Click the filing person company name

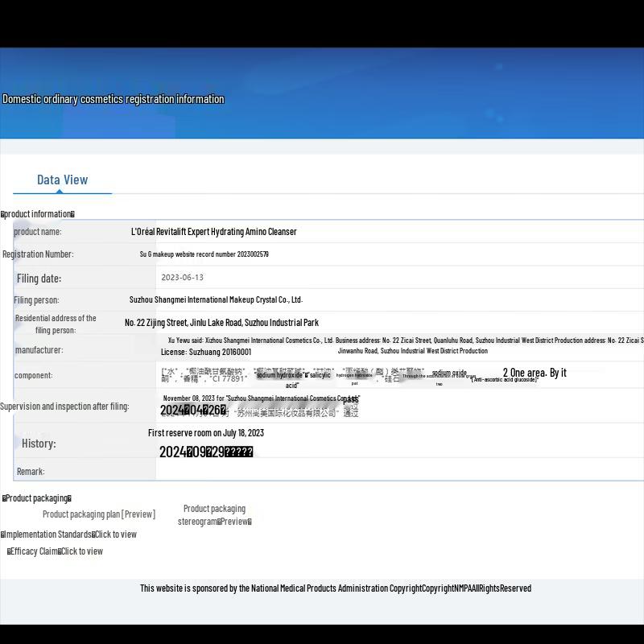pos(216,299)
